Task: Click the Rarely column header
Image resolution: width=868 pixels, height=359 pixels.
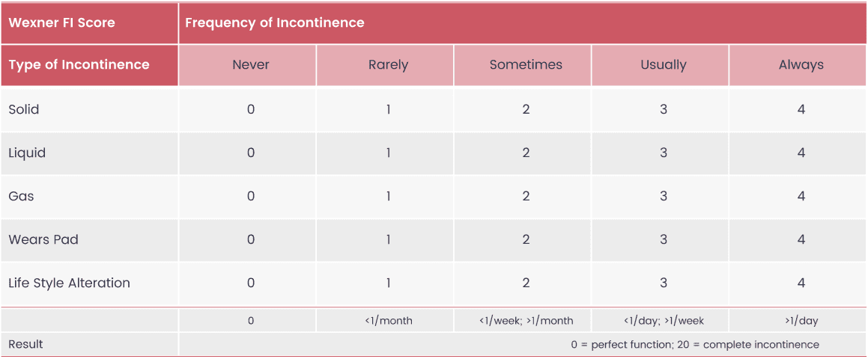Action: coord(388,65)
